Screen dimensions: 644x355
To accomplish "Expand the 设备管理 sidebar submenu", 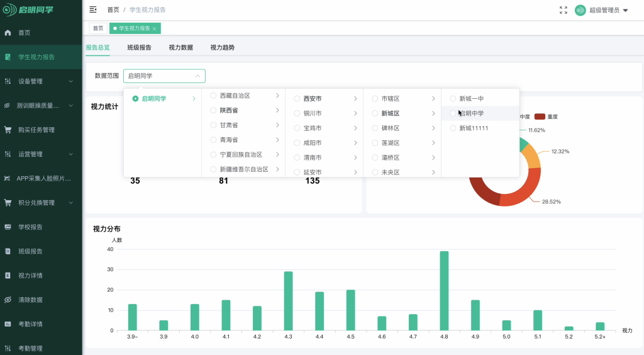I will click(x=71, y=81).
